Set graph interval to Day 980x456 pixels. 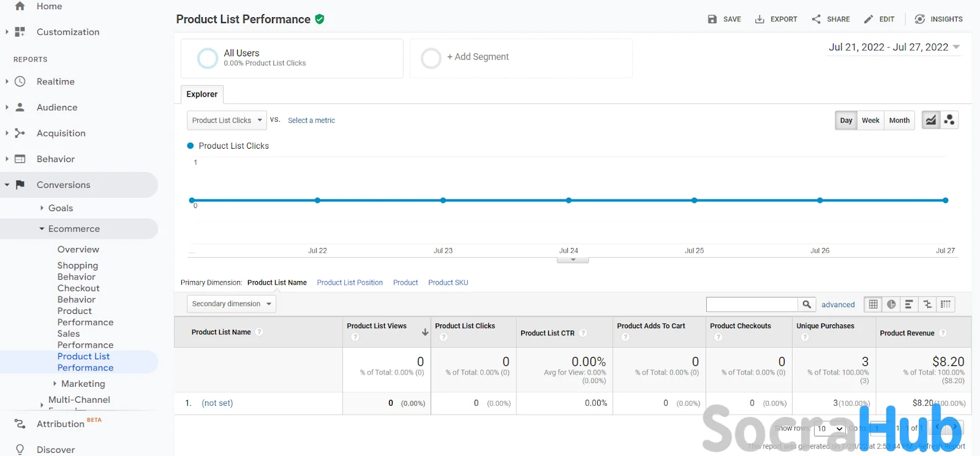click(846, 120)
